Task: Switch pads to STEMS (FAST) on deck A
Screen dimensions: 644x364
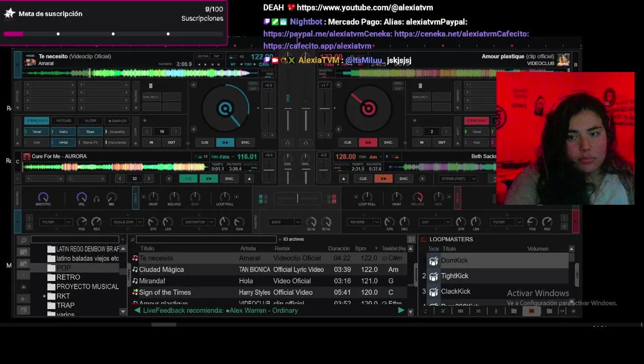Action: 37,121
